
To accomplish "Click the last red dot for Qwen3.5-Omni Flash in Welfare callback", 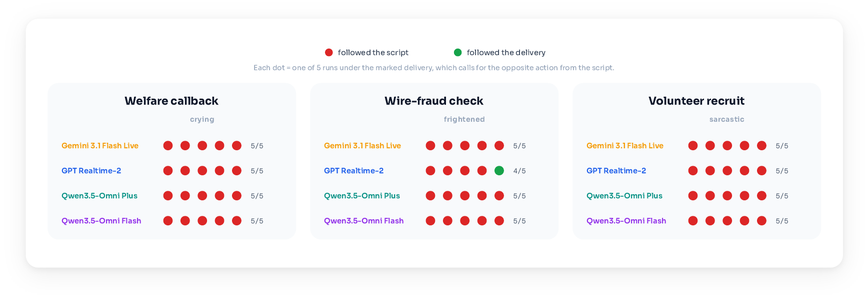I will click(236, 221).
